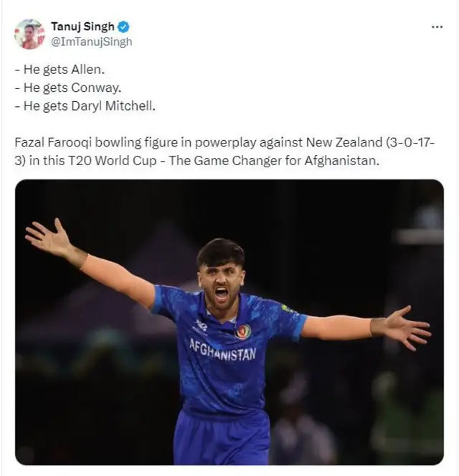
Task: Click the 'He gets Allen.' line
Action: [x=60, y=70]
